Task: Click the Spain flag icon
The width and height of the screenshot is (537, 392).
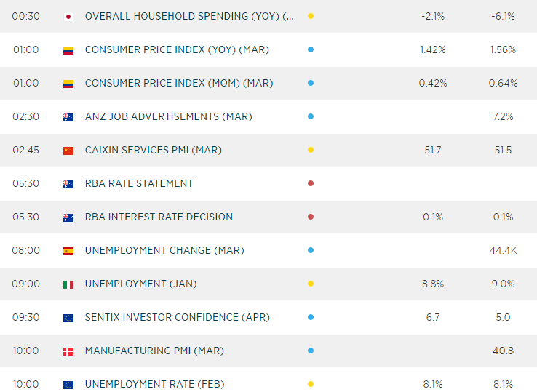Action: pos(68,251)
